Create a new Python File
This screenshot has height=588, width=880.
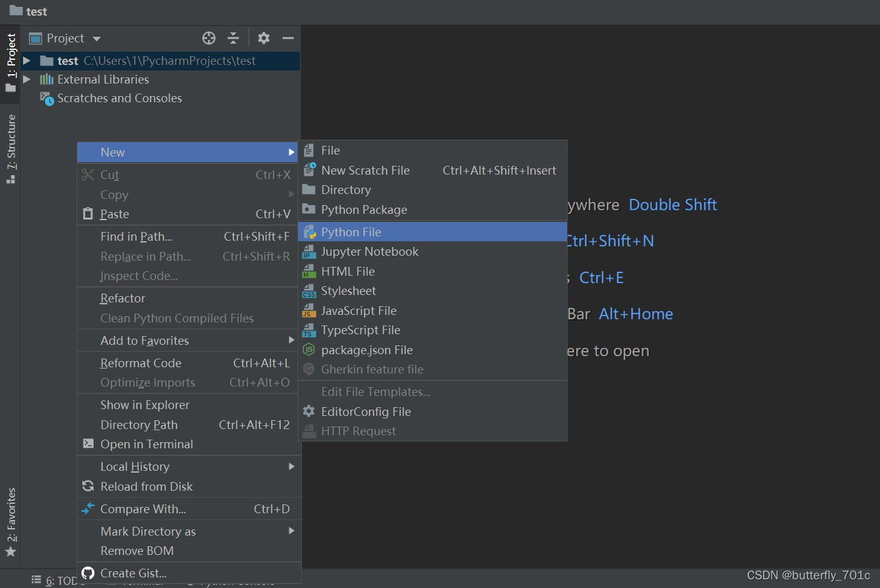tap(432, 232)
